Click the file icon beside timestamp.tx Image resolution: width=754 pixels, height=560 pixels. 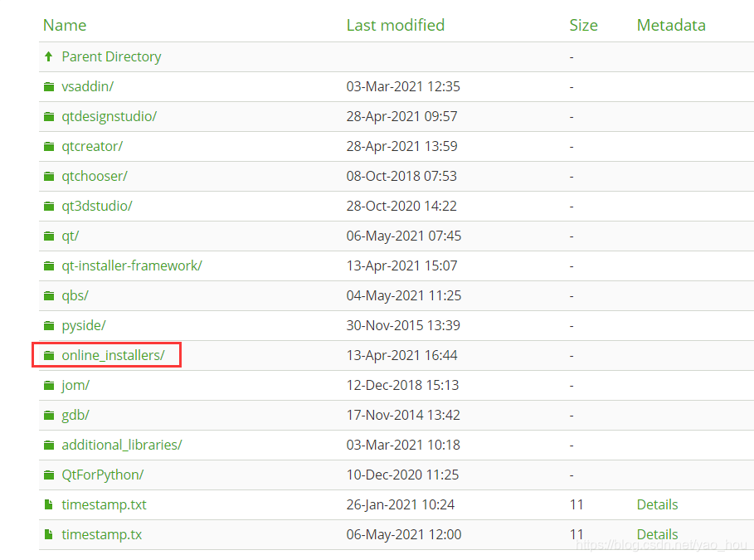pyautogui.click(x=49, y=534)
